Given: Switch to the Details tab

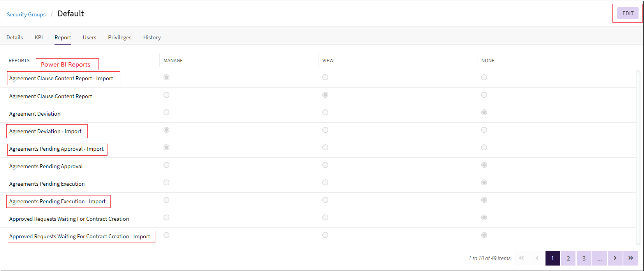Looking at the screenshot, I should click(x=15, y=37).
